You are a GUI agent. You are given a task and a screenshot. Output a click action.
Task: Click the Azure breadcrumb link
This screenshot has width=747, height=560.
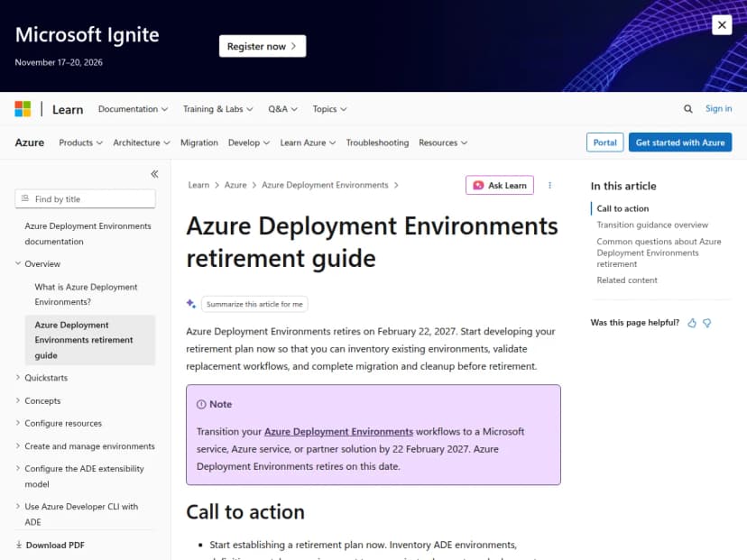point(235,185)
